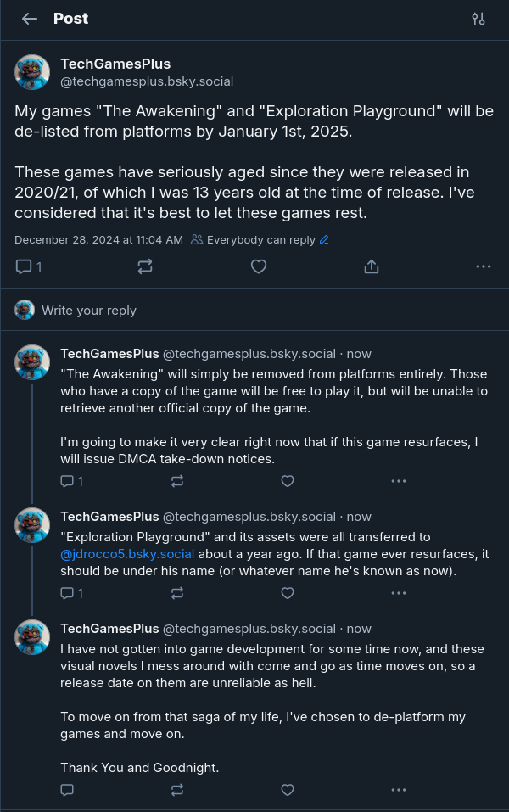Like the main post
Viewport: 509px width, 812px height.
coord(259,266)
